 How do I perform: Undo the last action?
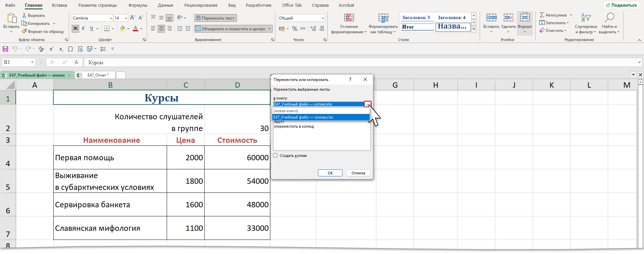pos(15,49)
